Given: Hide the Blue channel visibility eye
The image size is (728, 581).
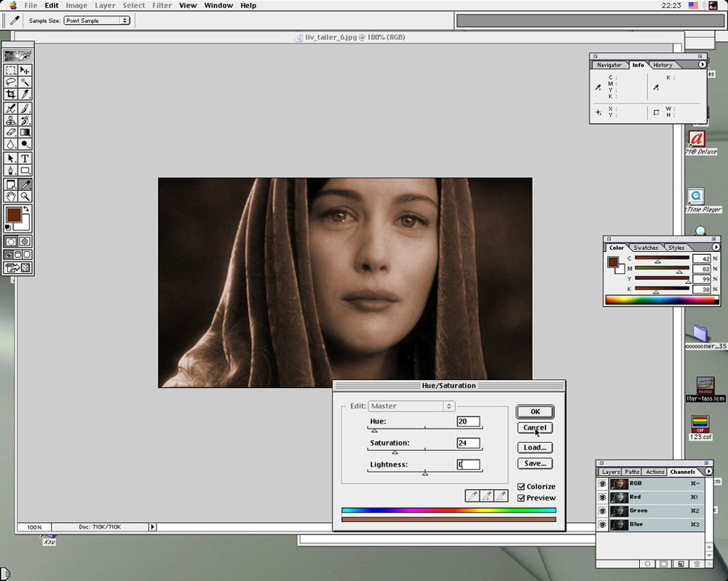Looking at the screenshot, I should click(x=603, y=524).
